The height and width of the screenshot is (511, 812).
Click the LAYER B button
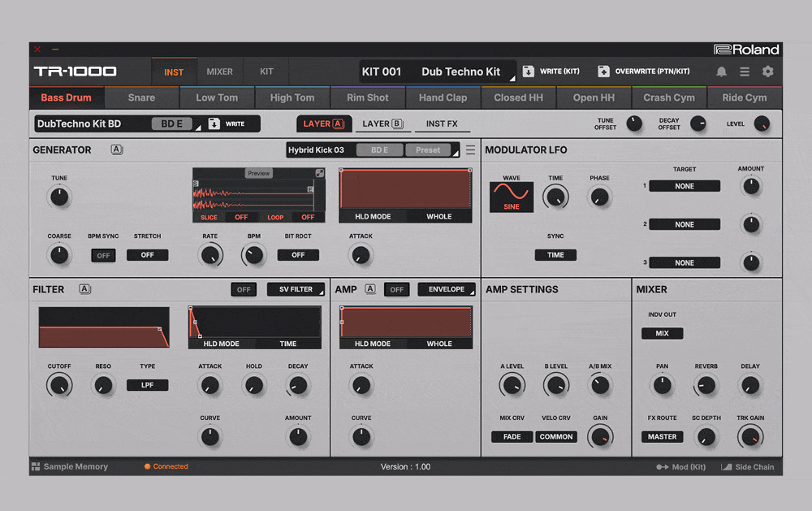pyautogui.click(x=382, y=124)
